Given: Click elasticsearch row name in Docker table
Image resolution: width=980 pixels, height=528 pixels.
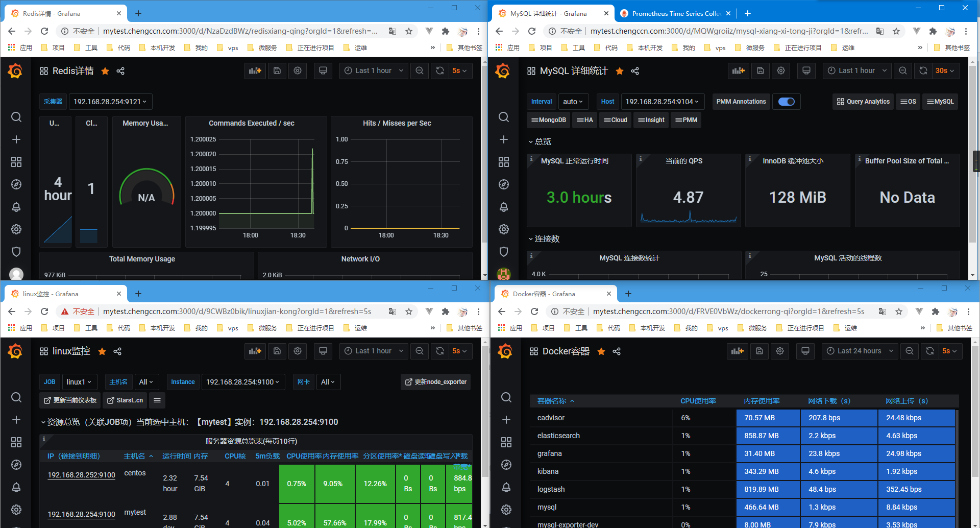Looking at the screenshot, I should click(558, 436).
